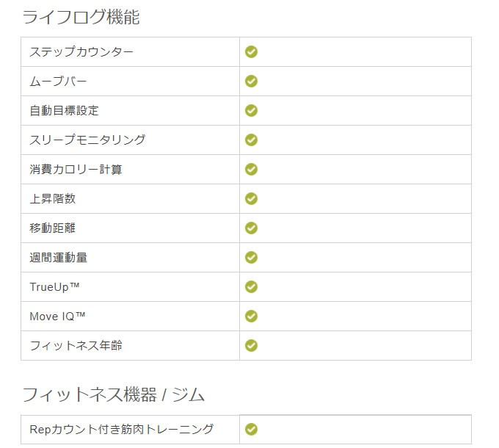Image resolution: width=499 pixels, height=448 pixels.
Task: Click the checkmark icon beside ステップカウンター
Action: [251, 51]
